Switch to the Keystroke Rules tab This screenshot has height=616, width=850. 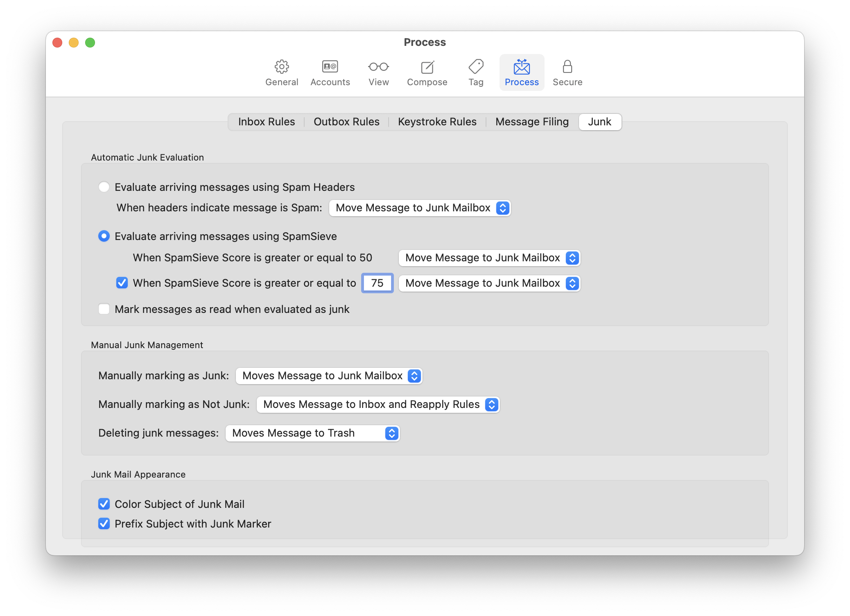[x=437, y=122]
